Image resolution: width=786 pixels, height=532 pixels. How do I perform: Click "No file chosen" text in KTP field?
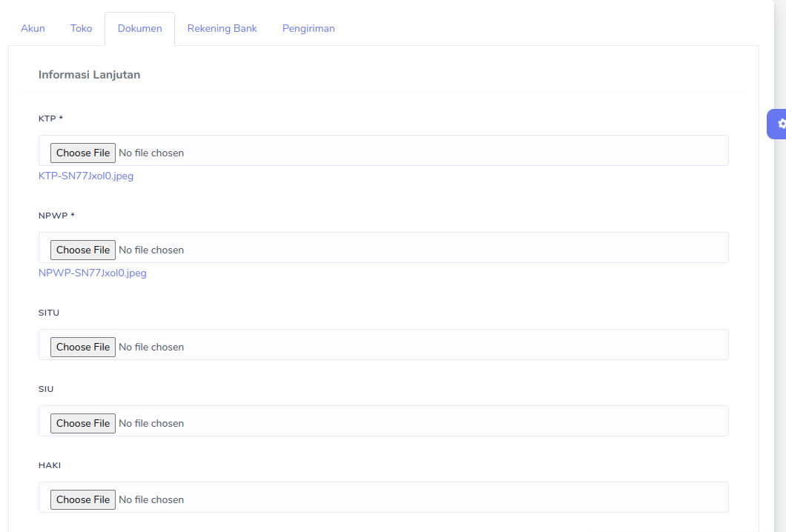point(151,153)
